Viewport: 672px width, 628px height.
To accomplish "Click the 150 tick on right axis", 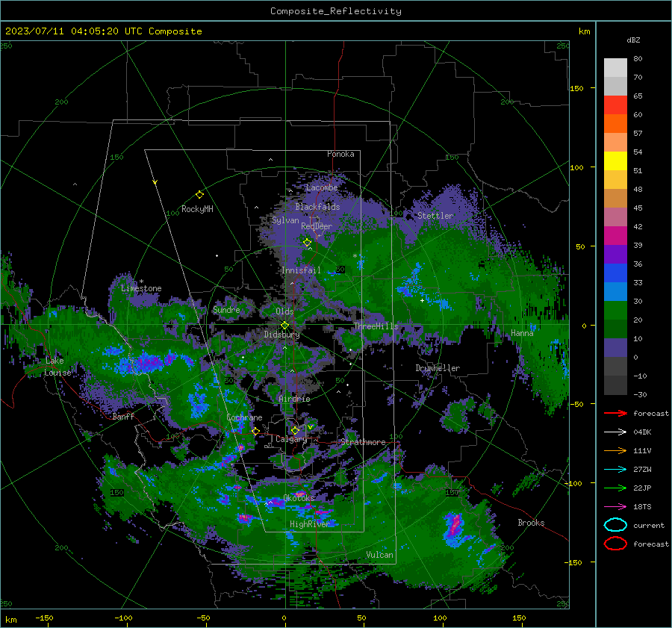I will [576, 88].
